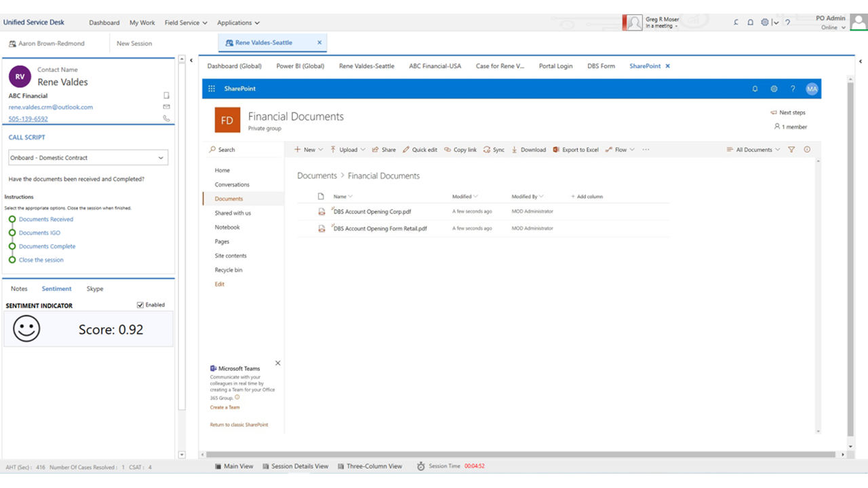Viewport: 868px width, 488px height.
Task: Open the details pane info icon
Action: click(807, 150)
